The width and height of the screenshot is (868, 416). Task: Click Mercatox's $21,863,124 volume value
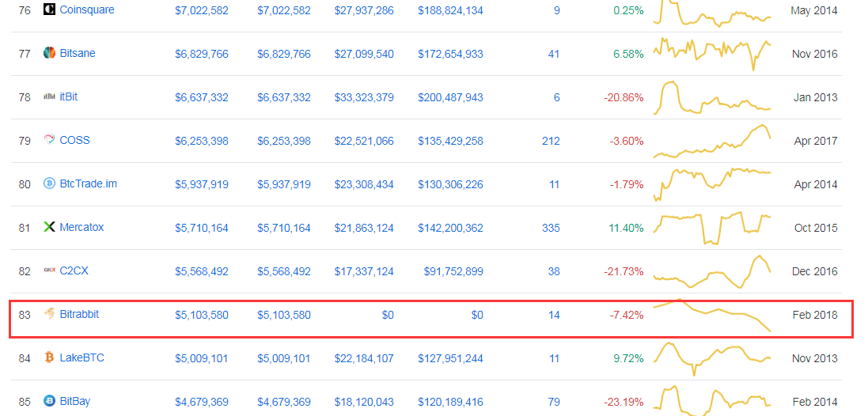pyautogui.click(x=364, y=228)
